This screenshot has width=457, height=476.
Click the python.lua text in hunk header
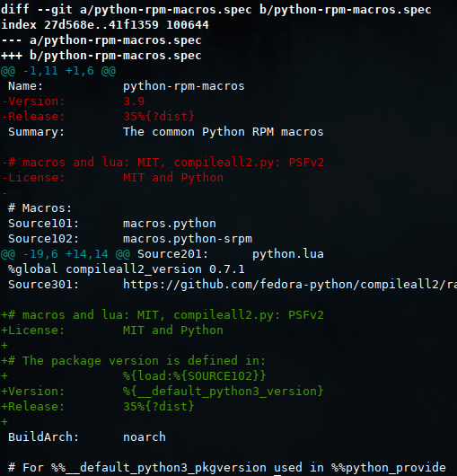[x=288, y=254]
